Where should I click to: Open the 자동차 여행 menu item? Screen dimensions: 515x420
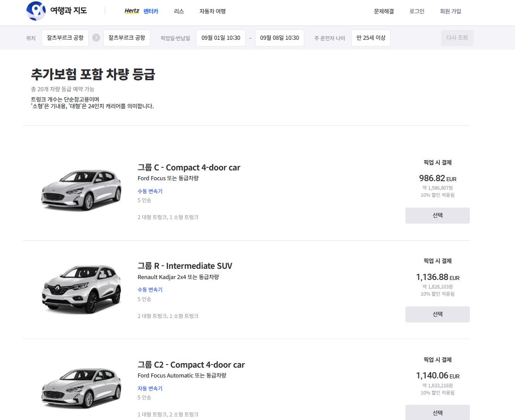point(213,11)
